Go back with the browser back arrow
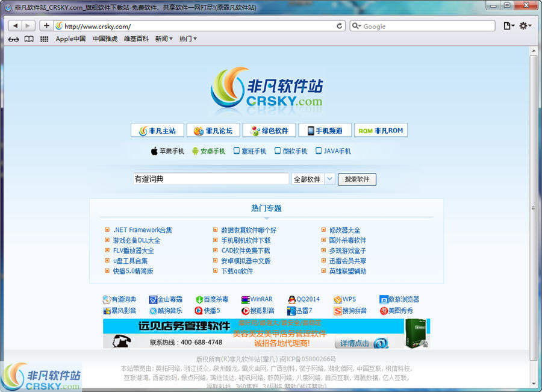Image resolution: width=542 pixels, height=392 pixels. [x=15, y=25]
